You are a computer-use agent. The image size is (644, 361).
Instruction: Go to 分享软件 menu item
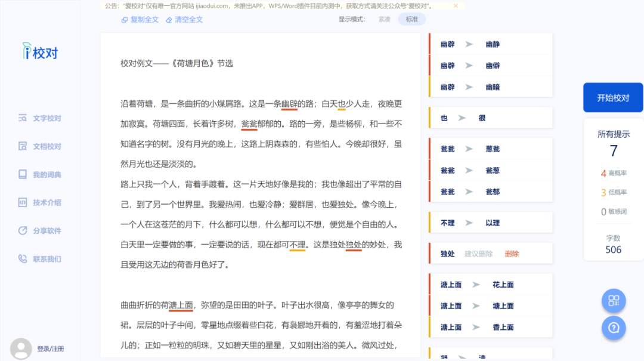47,231
